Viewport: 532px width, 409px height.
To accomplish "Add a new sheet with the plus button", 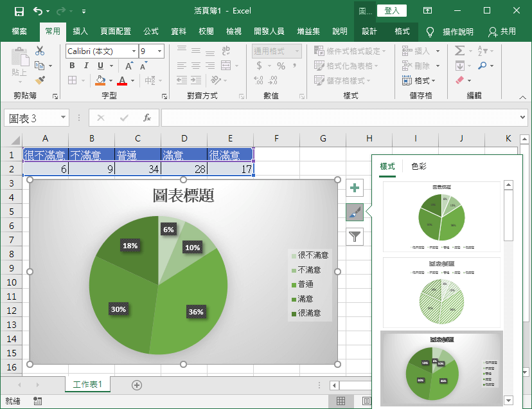I will point(137,385).
